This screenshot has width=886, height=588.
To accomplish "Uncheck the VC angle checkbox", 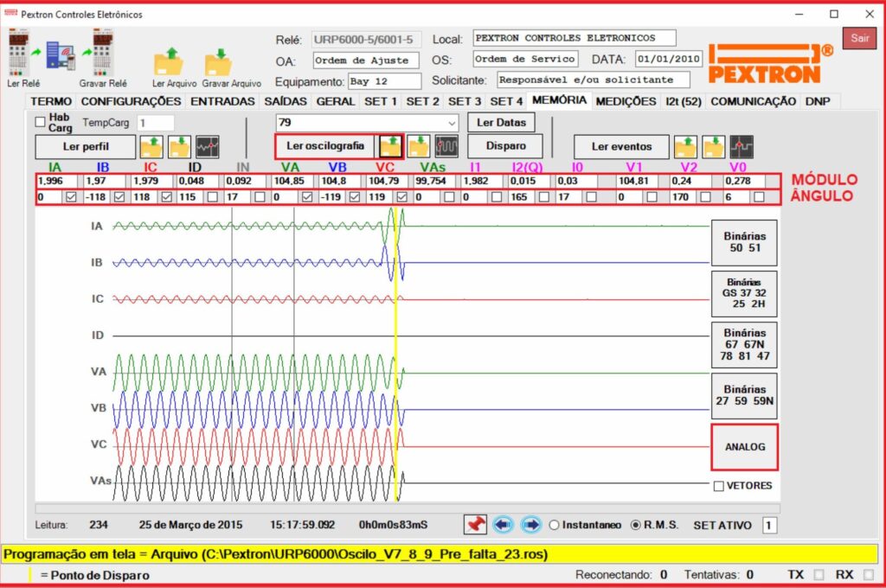I will (x=401, y=197).
